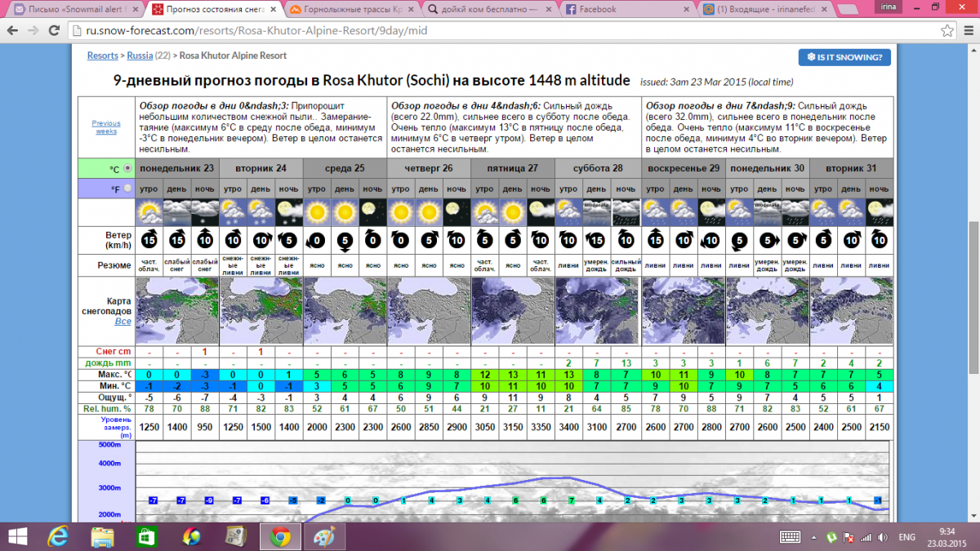The image size is (980, 551).
Task: Open the Windows Store taskbar icon
Action: 146,536
